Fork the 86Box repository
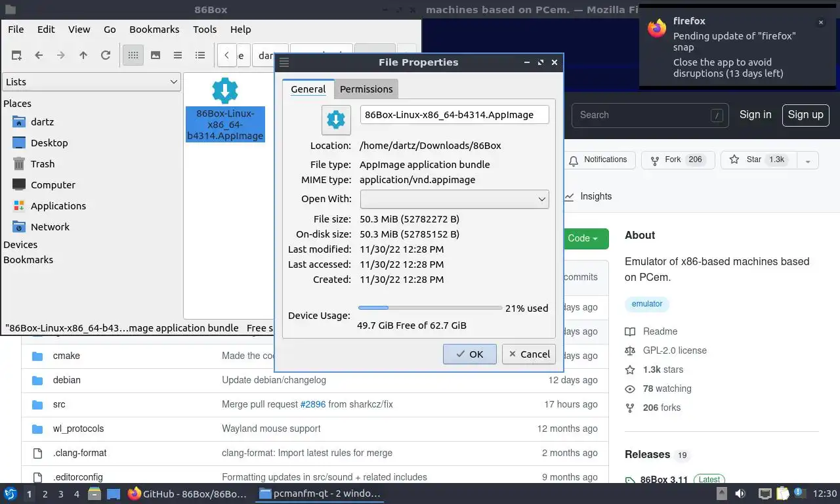840x504 pixels. point(678,159)
